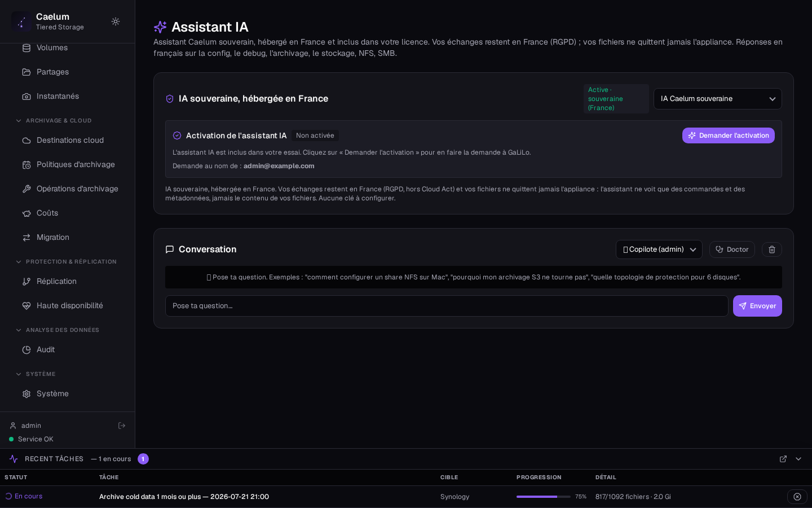
Task: Click the Instantanés camera icon
Action: (x=27, y=97)
